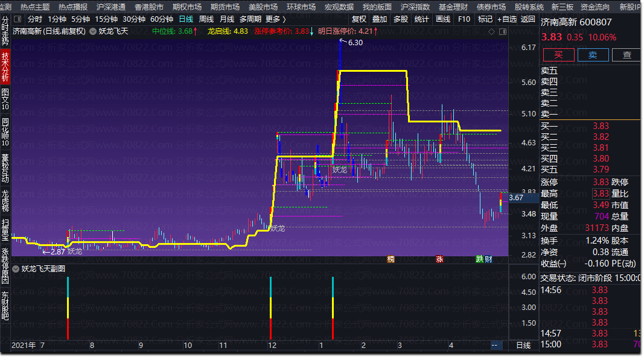Expand the 更多 periods menu
Viewport: 644px width, 357px height.
click(x=275, y=19)
